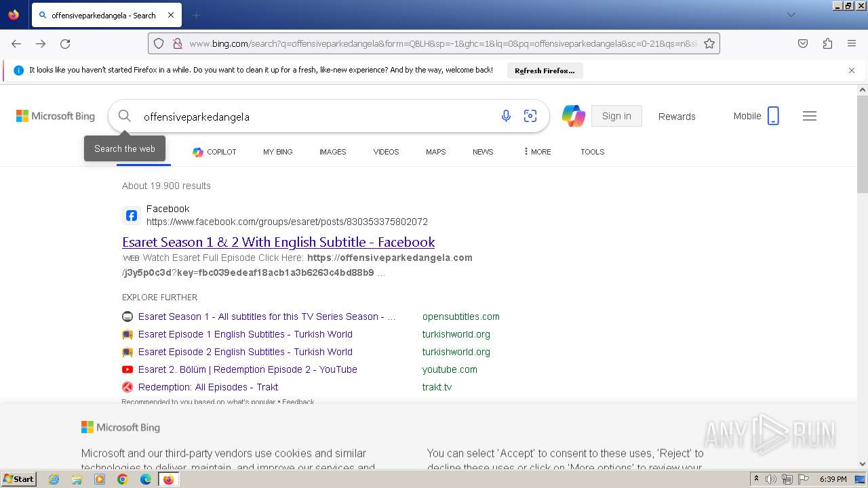Image resolution: width=868 pixels, height=488 pixels.
Task: Switch to the Images tab
Action: point(333,152)
